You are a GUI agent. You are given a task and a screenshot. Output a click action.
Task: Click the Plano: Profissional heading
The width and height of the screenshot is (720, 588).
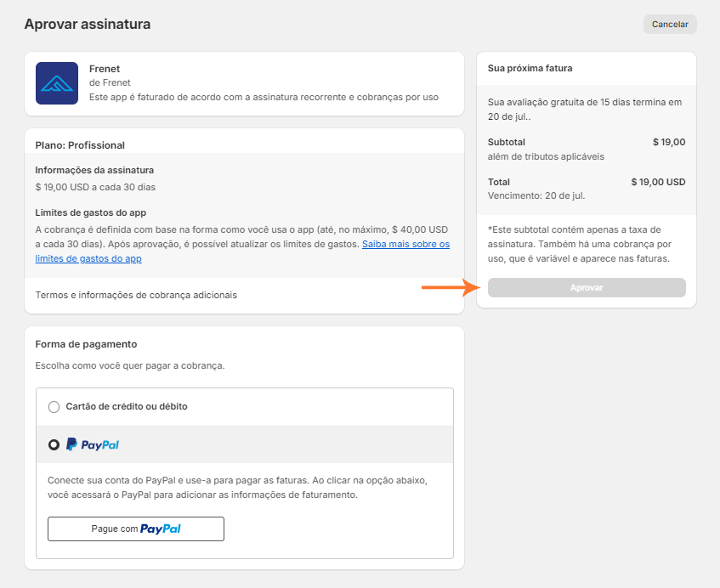80,145
